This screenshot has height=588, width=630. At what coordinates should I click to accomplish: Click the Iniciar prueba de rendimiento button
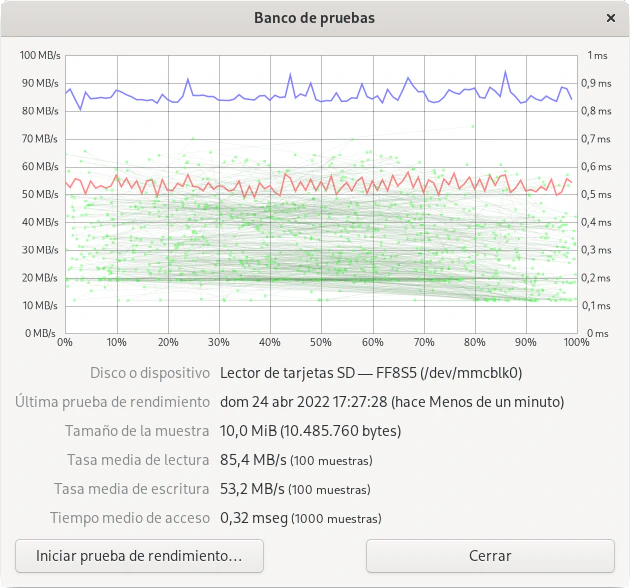tap(139, 555)
